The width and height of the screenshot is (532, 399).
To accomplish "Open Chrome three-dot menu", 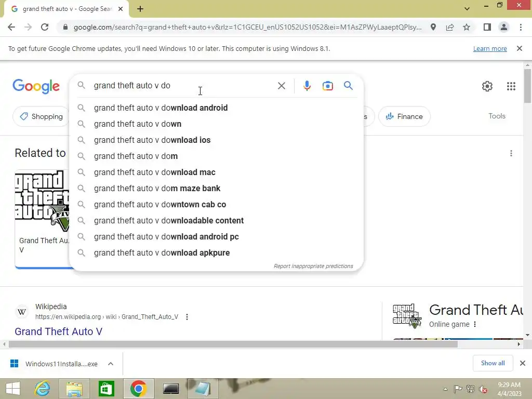I will pyautogui.click(x=521, y=27).
